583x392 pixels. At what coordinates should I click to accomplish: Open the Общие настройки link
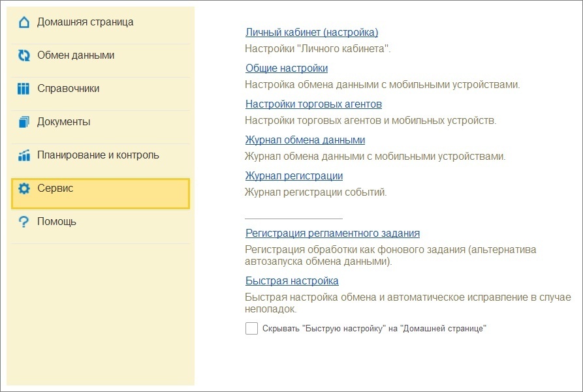pos(287,68)
